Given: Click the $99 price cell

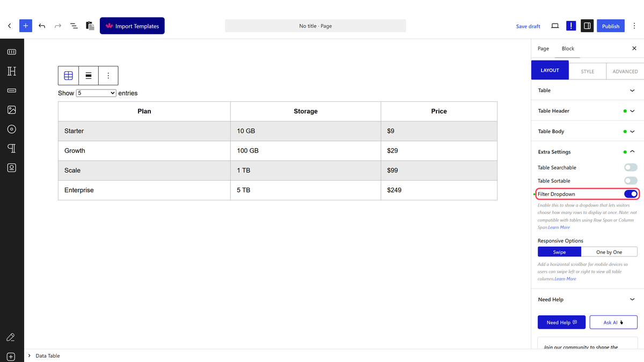Looking at the screenshot, I should tap(439, 171).
